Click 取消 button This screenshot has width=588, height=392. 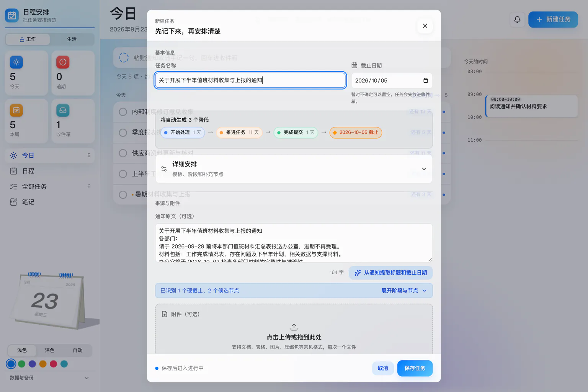coord(383,368)
